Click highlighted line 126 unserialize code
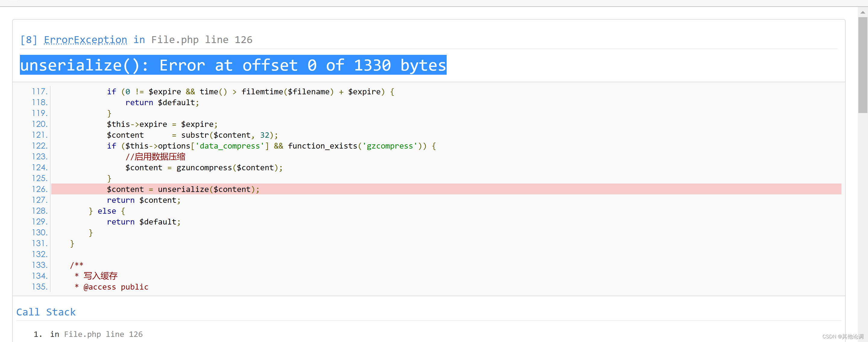 [183, 189]
